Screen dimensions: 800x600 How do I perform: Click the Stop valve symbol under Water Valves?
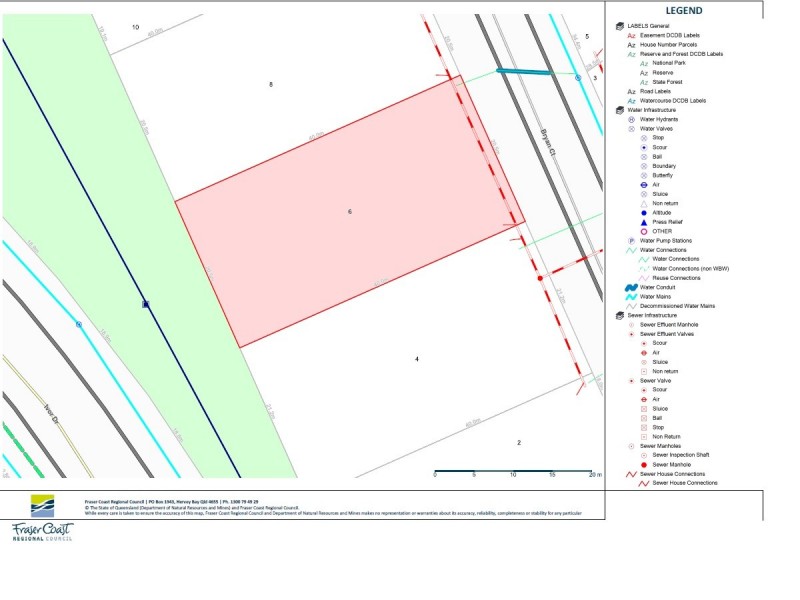coord(644,138)
